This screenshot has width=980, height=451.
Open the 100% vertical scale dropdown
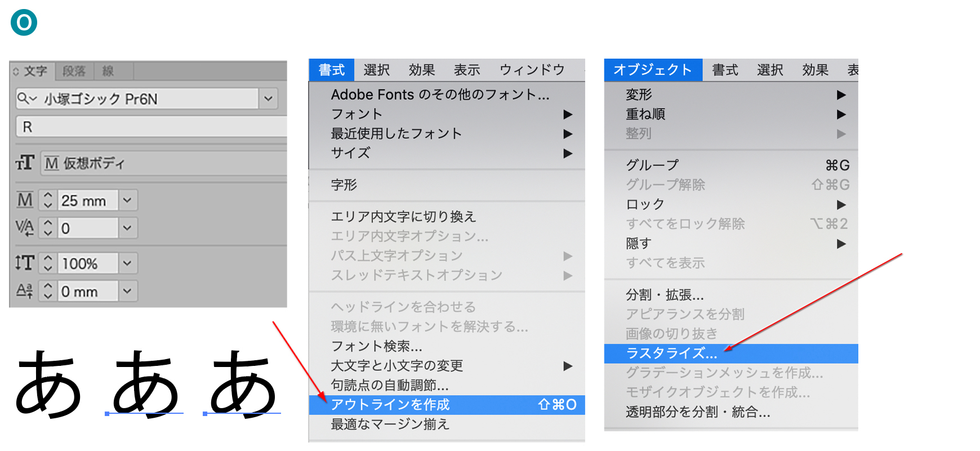click(x=128, y=263)
